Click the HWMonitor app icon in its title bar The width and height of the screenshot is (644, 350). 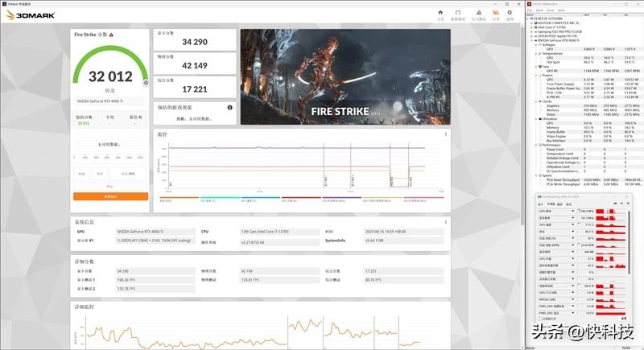click(530, 4)
